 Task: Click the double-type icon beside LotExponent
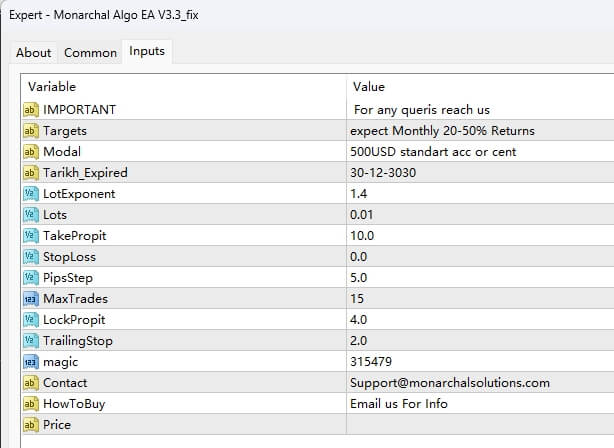coord(31,194)
